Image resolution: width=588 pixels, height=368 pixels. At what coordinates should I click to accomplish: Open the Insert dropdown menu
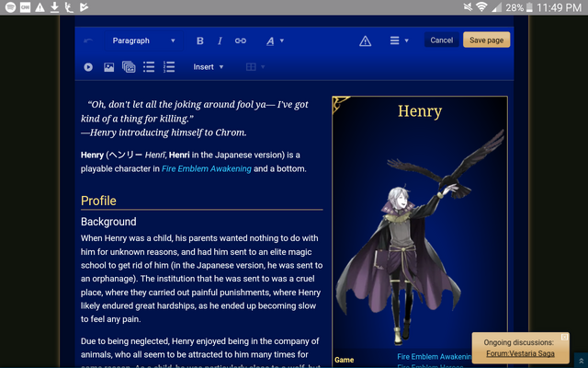(x=209, y=67)
